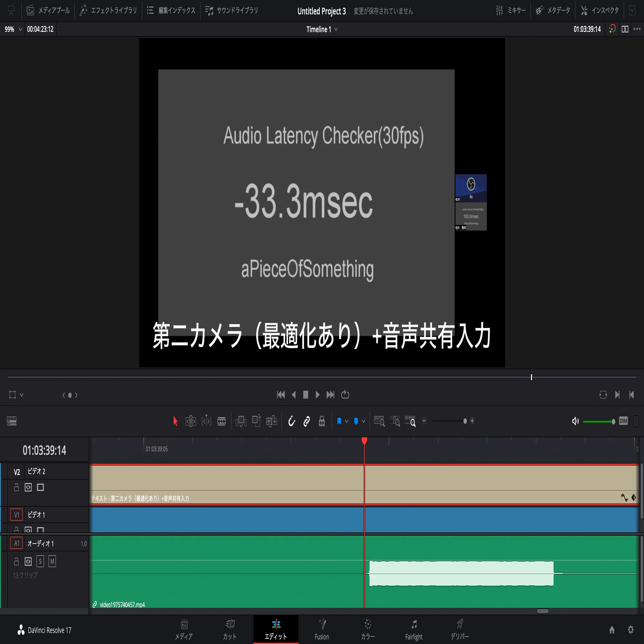Select the Trim Edit Mode tool
The width and height of the screenshot is (644, 644).
pos(191,421)
